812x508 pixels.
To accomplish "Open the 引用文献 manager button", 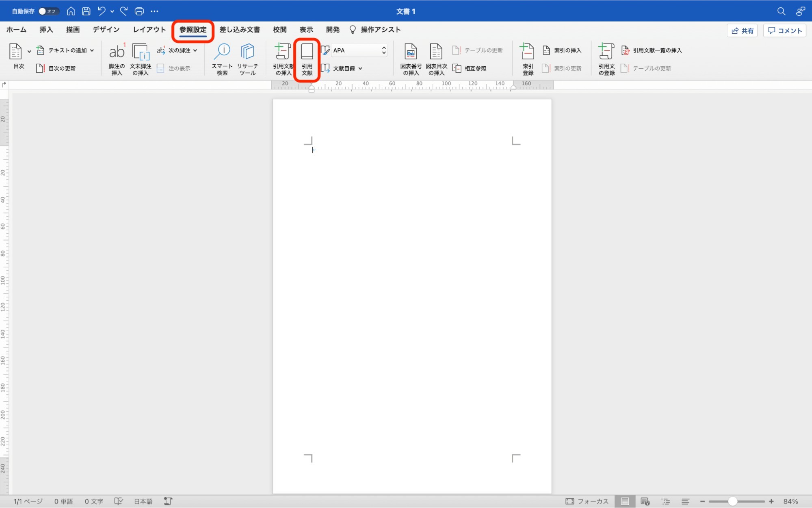I will click(307, 59).
